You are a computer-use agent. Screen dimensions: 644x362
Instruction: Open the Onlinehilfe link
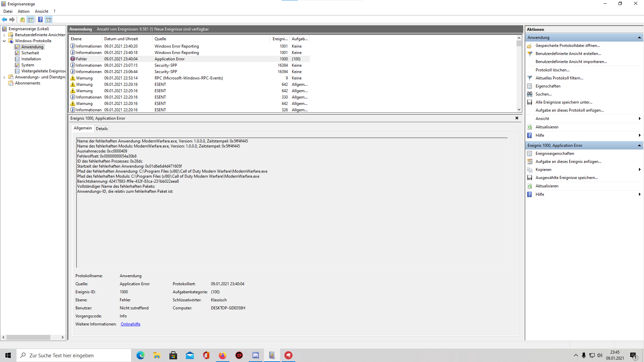(130, 324)
